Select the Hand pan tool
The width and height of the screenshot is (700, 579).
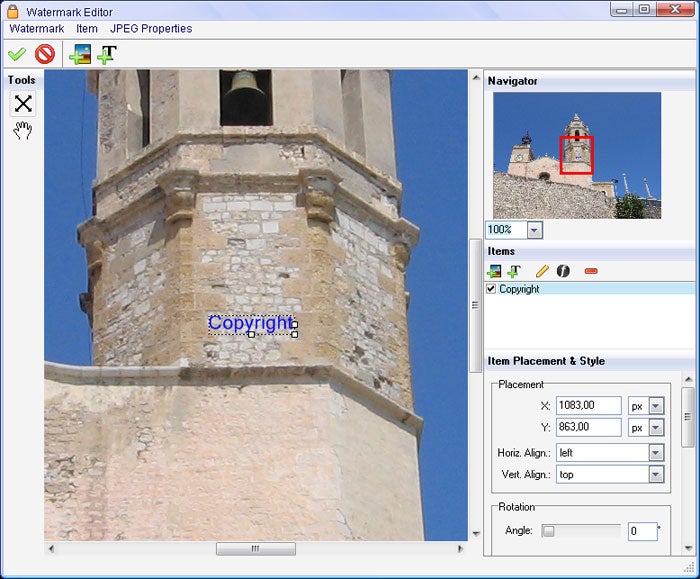point(23,131)
